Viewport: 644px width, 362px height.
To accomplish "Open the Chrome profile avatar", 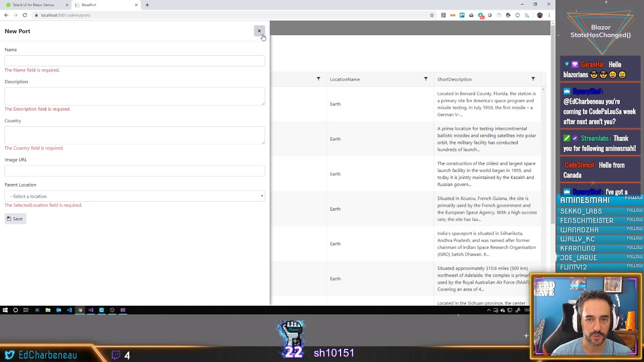I will point(540,15).
